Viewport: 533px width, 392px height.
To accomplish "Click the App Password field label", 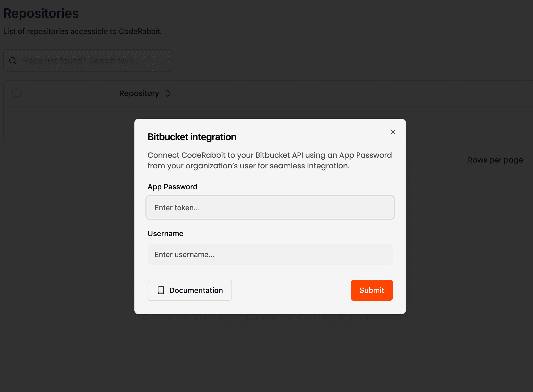I will click(172, 187).
